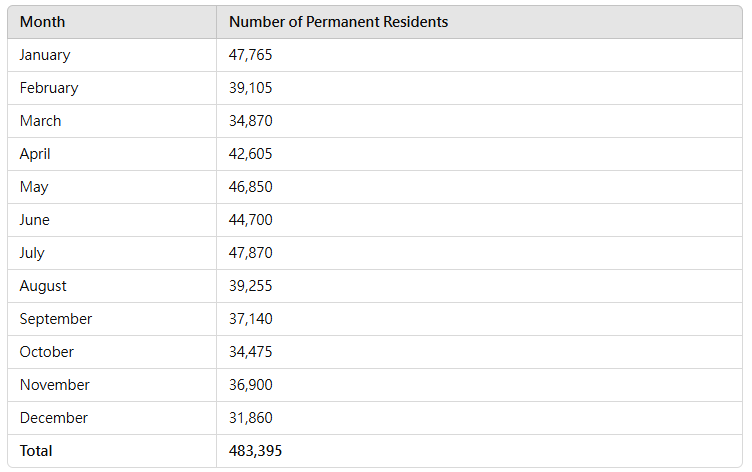The height and width of the screenshot is (472, 752).
Task: Select the May month cell
Action: tap(34, 187)
